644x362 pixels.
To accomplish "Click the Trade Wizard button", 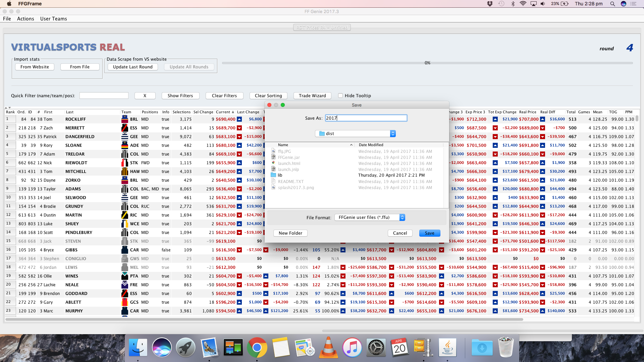I will [312, 96].
